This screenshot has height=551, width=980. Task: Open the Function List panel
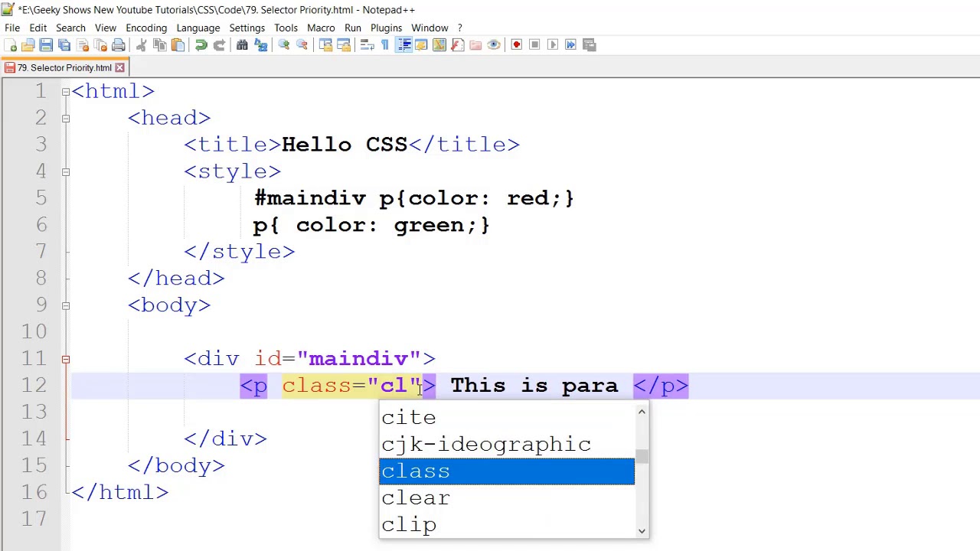pyautogui.click(x=457, y=45)
